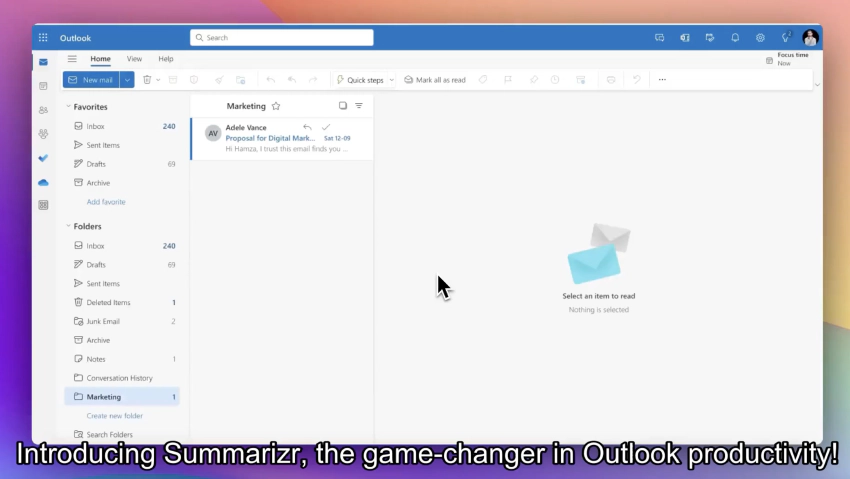The image size is (850, 479).
Task: Collapse the Favorites section
Action: click(x=68, y=107)
